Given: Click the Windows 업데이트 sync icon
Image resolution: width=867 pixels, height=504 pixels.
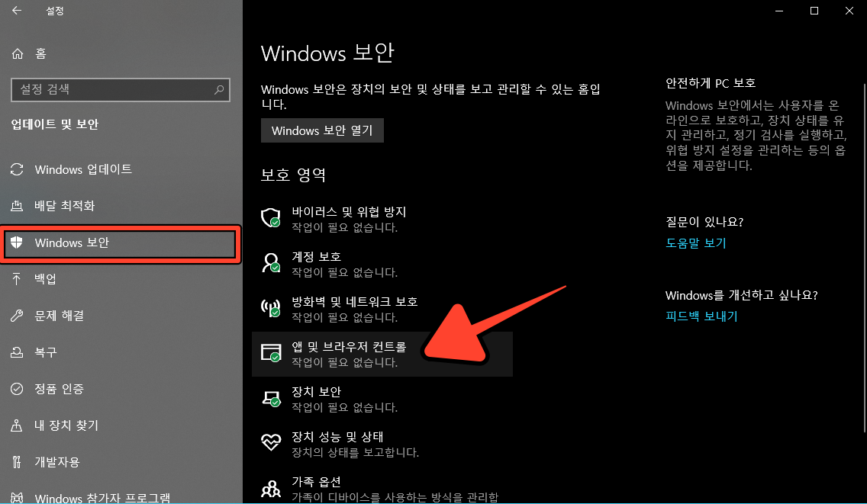Looking at the screenshot, I should coord(17,169).
